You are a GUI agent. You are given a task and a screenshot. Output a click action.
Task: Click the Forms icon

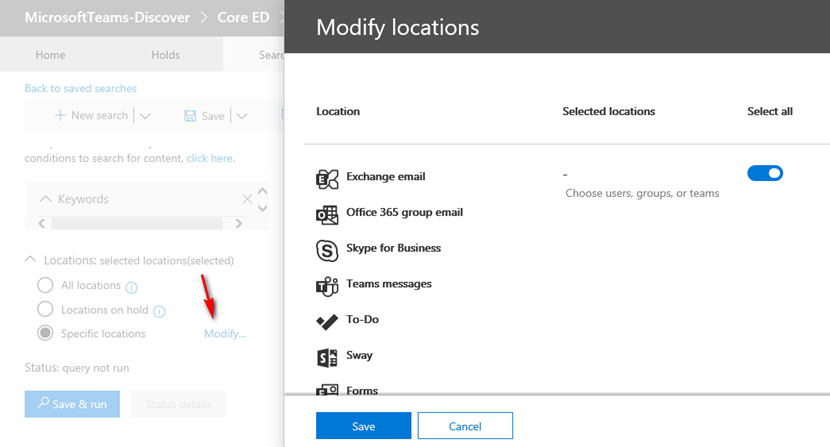[327, 390]
